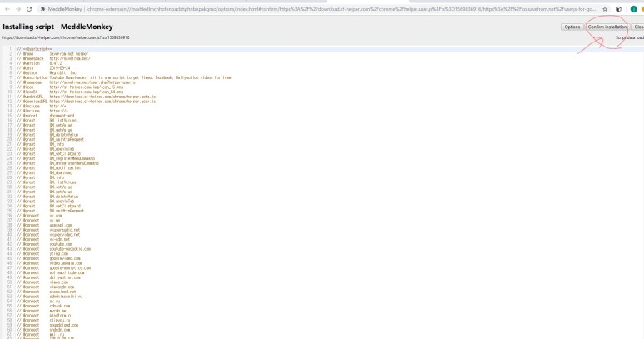This screenshot has height=339, width=644.
Task: Click the @updateURL helper.meta.js line
Action: pyautogui.click(x=86, y=97)
